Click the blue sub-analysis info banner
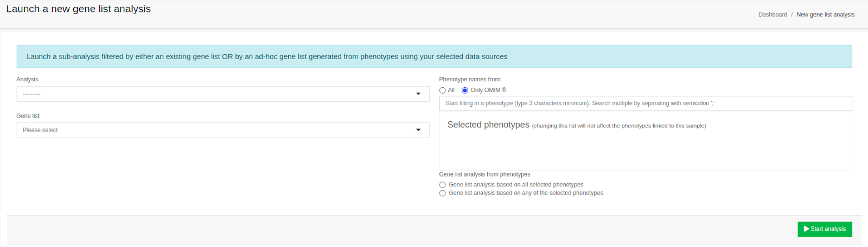This screenshot has width=868, height=247. (x=434, y=56)
